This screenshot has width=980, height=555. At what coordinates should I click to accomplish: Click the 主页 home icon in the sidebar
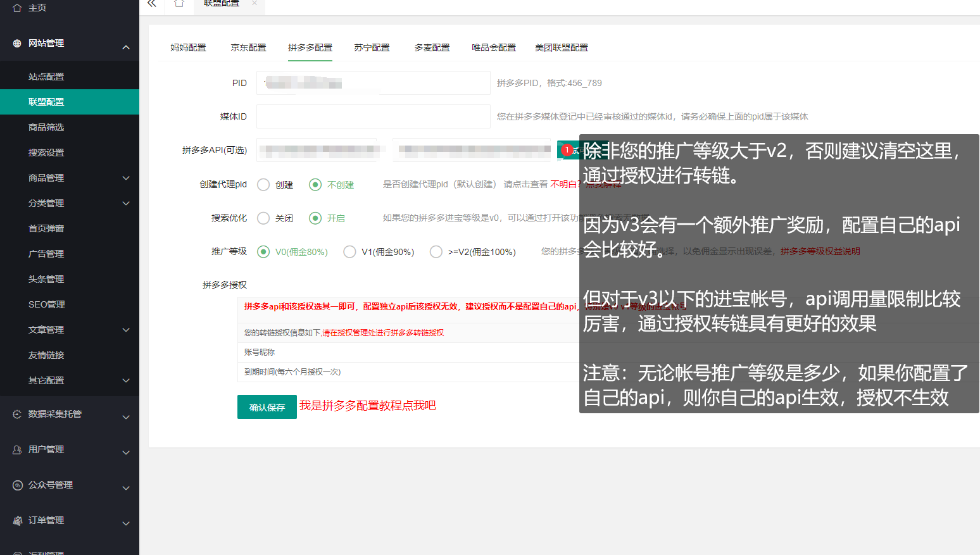coord(17,8)
